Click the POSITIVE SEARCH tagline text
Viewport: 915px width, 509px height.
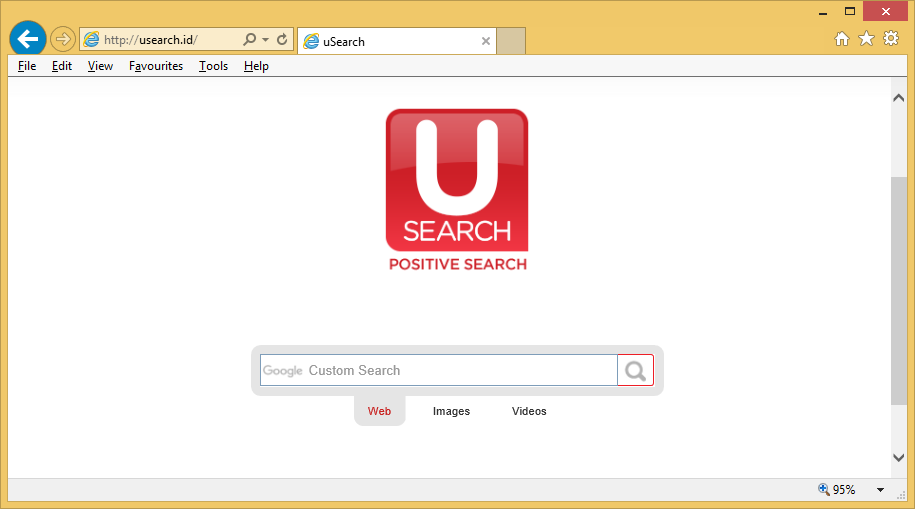[458, 264]
